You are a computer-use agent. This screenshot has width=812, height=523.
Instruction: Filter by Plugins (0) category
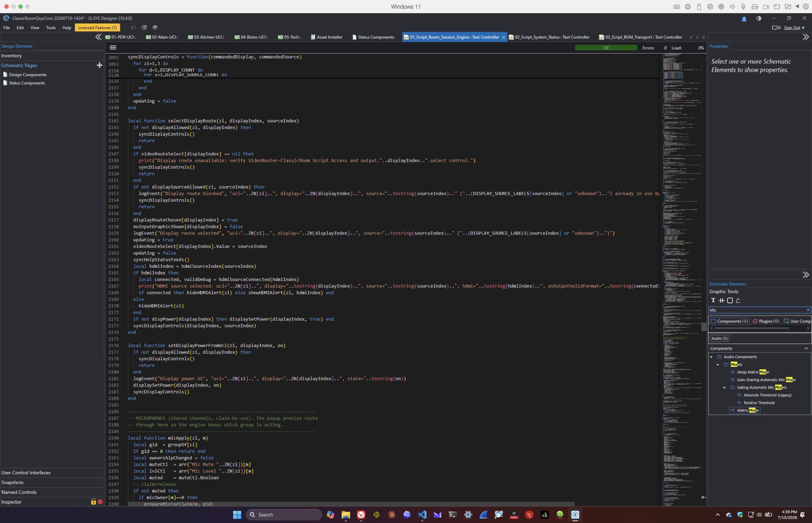(766, 321)
